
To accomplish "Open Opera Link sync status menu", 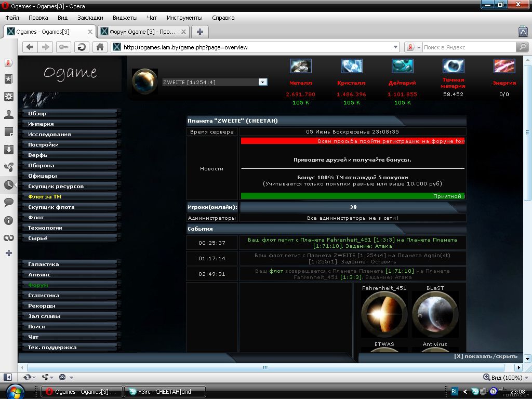I will coord(29,377).
